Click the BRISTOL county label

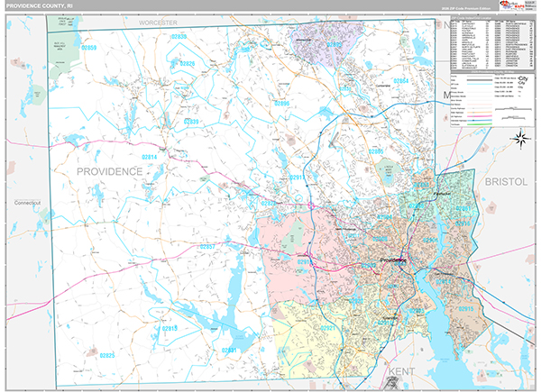point(503,181)
